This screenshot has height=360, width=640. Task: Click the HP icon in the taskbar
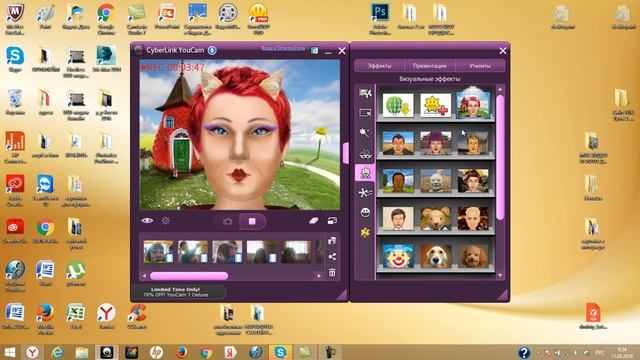[x=156, y=352]
